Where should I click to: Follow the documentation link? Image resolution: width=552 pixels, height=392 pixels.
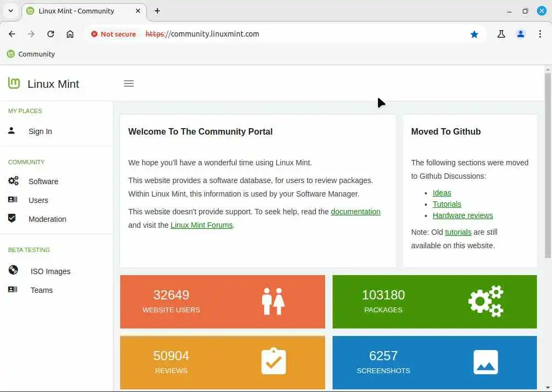click(356, 212)
